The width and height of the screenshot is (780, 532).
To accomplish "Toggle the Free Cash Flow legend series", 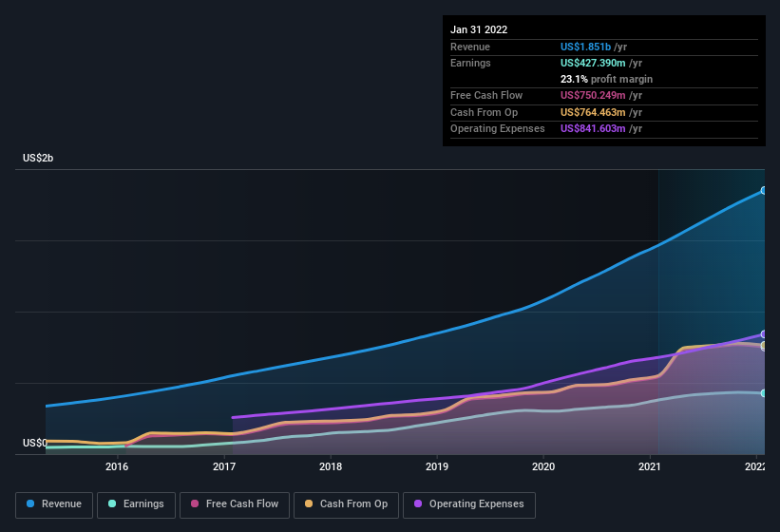I will (x=235, y=504).
